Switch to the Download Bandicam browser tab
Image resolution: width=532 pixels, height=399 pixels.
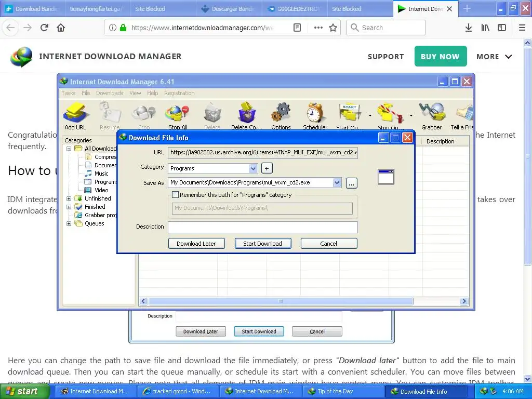click(x=31, y=9)
